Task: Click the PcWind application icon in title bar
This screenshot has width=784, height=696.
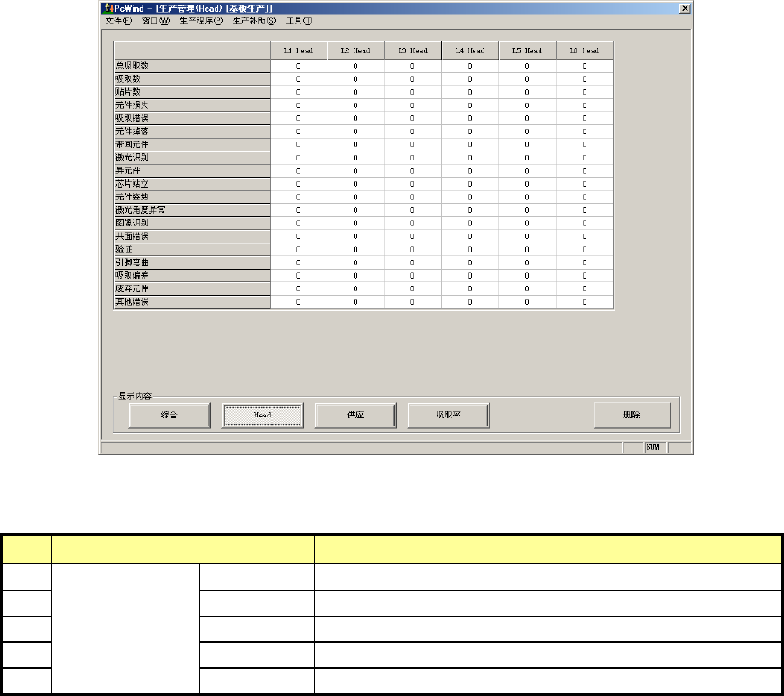Action: [107, 8]
